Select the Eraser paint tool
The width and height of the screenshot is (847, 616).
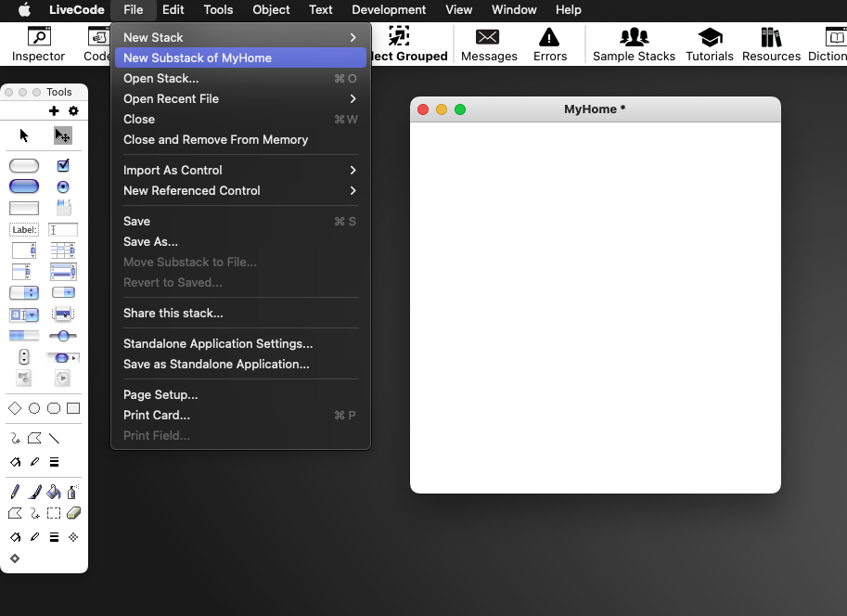tap(73, 513)
